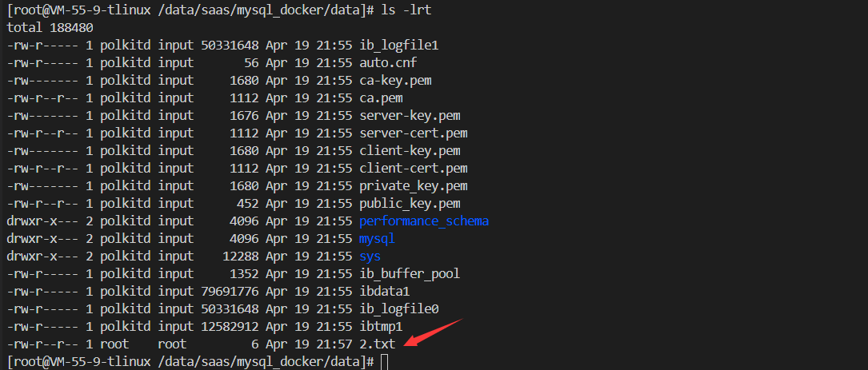Click the ibdata1 file name

(x=384, y=292)
